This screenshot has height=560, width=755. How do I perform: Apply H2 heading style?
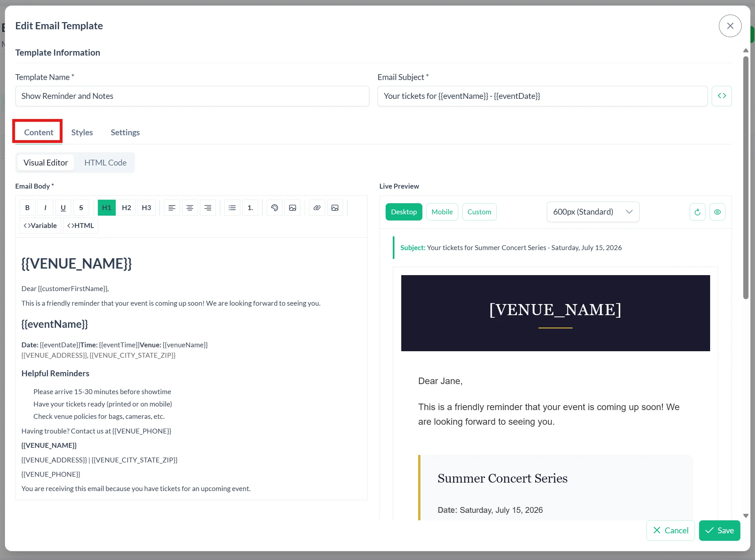[x=126, y=208]
